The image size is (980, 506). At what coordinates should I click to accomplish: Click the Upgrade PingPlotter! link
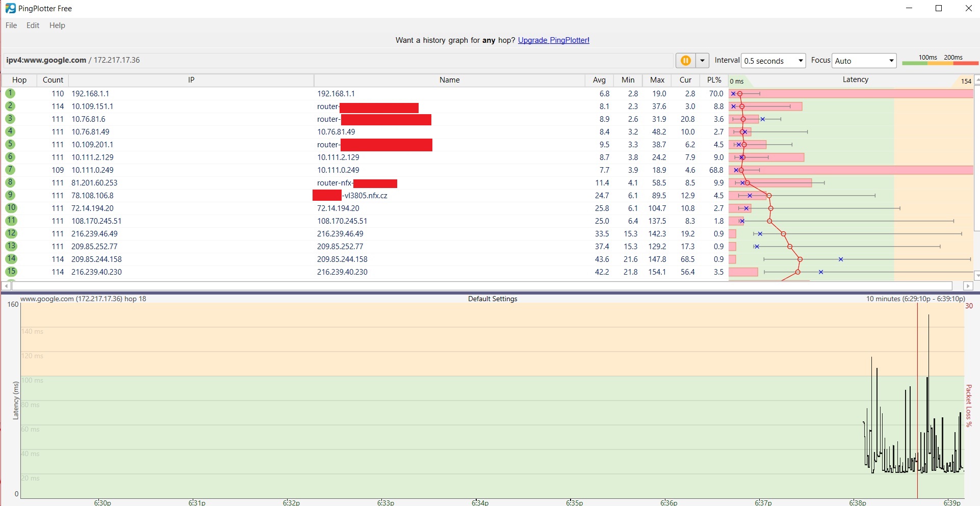(553, 40)
